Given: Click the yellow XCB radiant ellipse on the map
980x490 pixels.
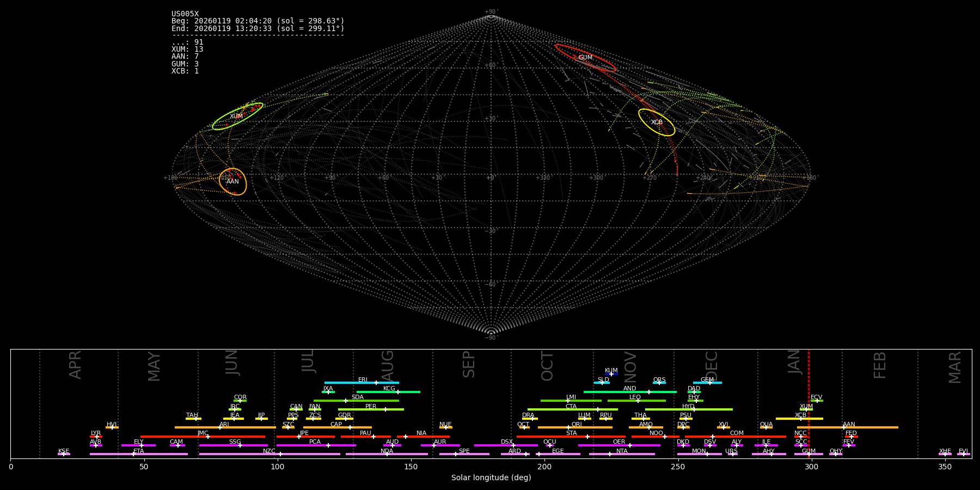Looking at the screenshot, I should tap(657, 122).
